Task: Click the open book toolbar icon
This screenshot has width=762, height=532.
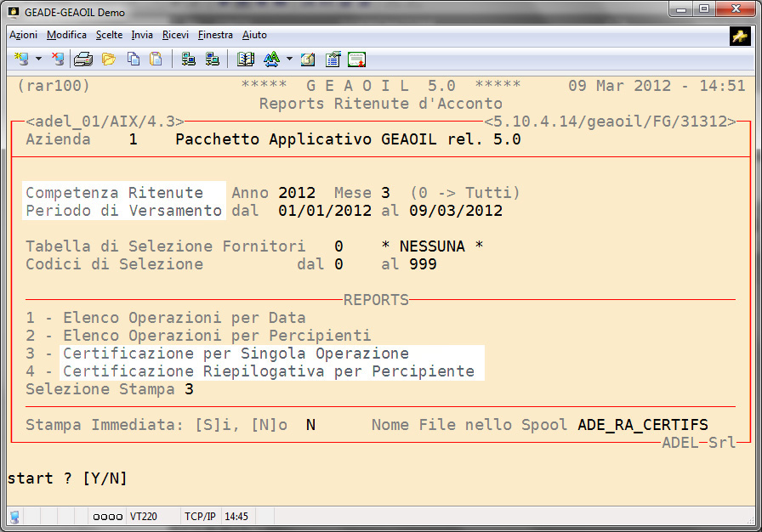Action: (x=246, y=59)
